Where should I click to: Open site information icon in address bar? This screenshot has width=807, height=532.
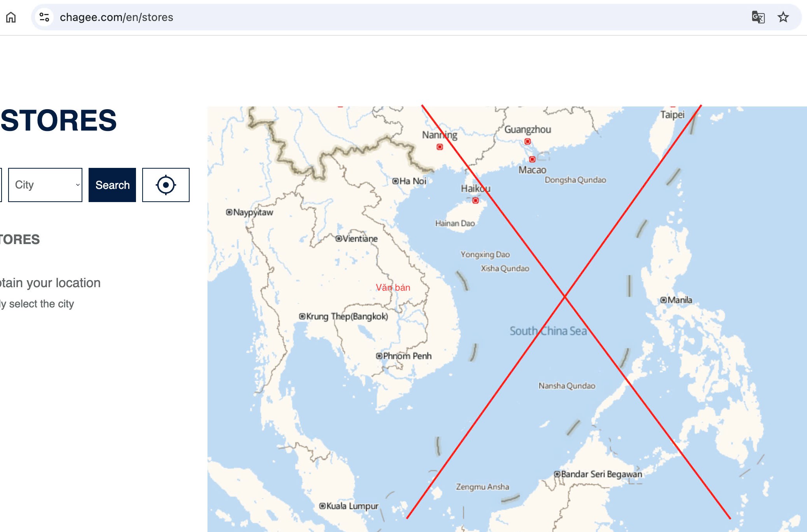click(x=44, y=17)
